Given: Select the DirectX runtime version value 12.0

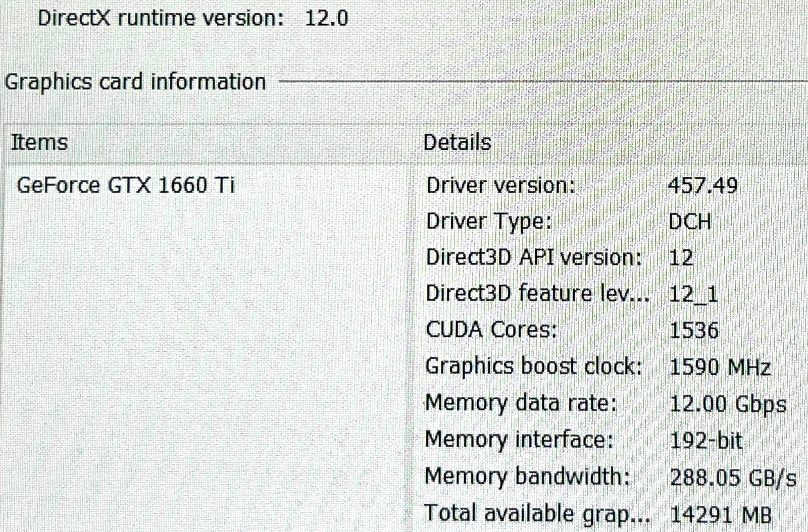Looking at the screenshot, I should pos(326,18).
